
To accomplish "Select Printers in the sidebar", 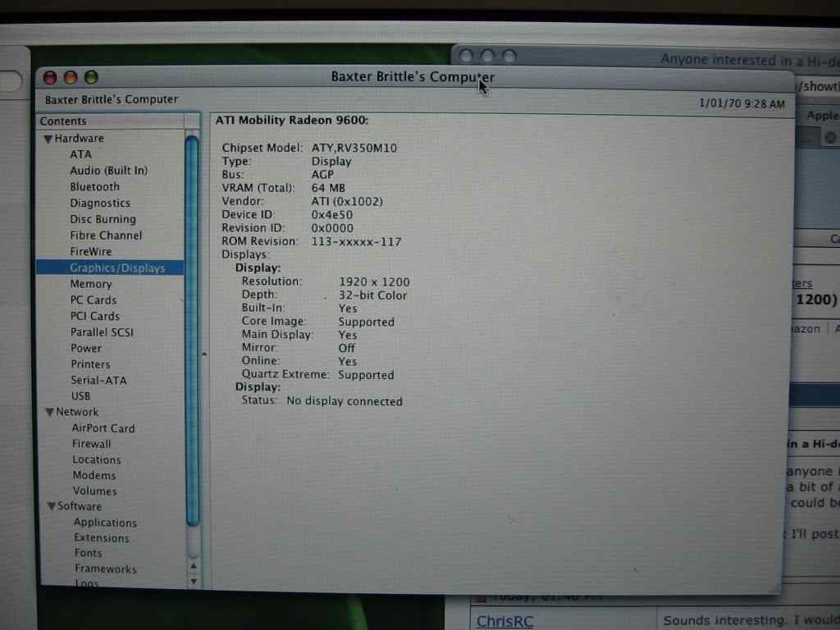I will 90,364.
